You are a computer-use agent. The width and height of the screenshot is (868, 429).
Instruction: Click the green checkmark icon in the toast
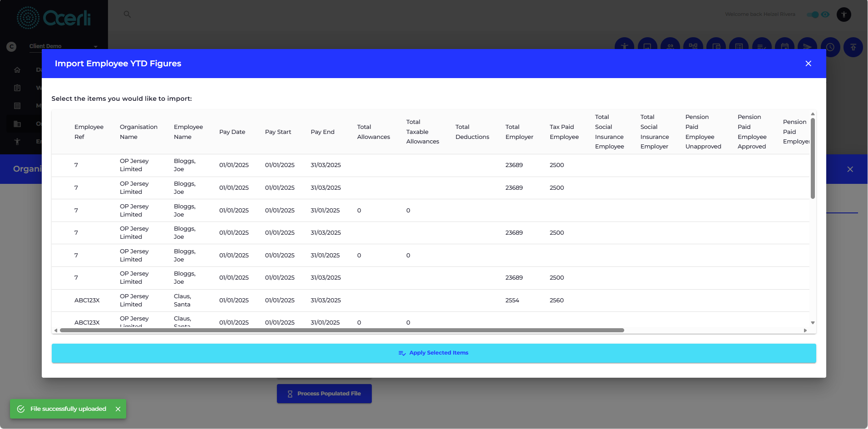pos(21,409)
